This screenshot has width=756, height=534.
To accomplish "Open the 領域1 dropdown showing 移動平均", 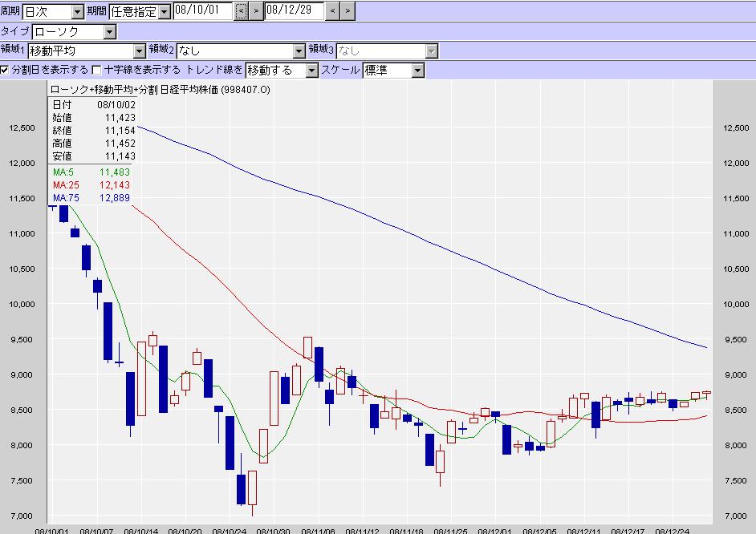I will (139, 51).
